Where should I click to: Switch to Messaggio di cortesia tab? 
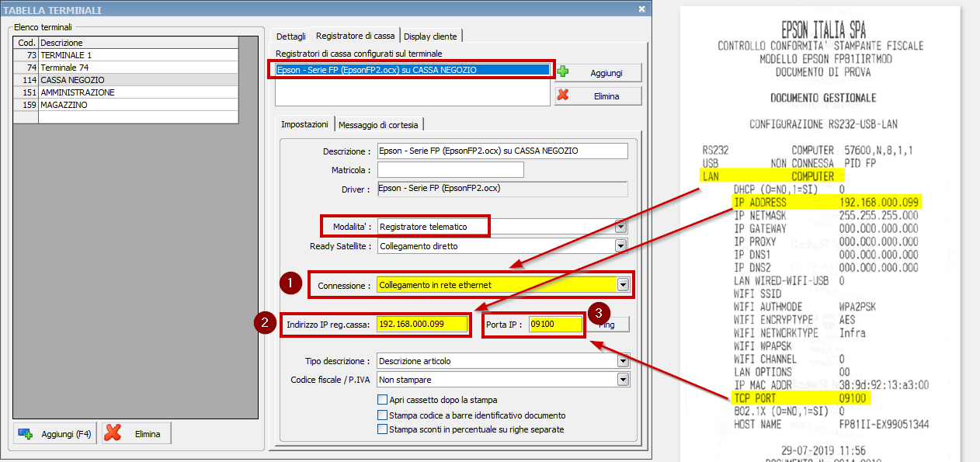[x=381, y=125]
